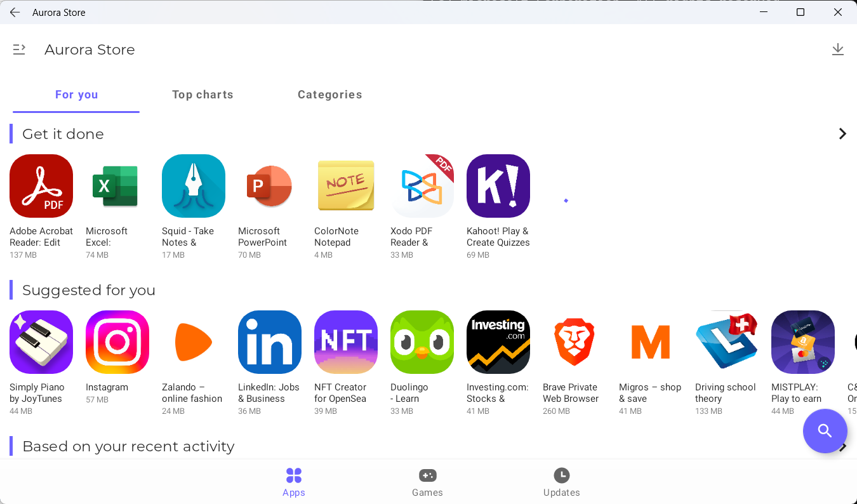This screenshot has height=504, width=857.
Task: Click the Brave Private Web Browser label
Action: coord(571,393)
